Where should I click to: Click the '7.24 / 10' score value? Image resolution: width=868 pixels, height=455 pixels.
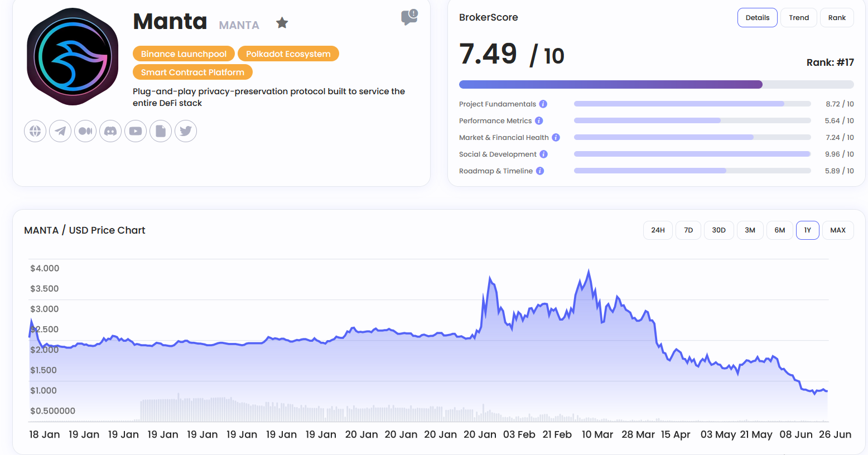point(840,138)
